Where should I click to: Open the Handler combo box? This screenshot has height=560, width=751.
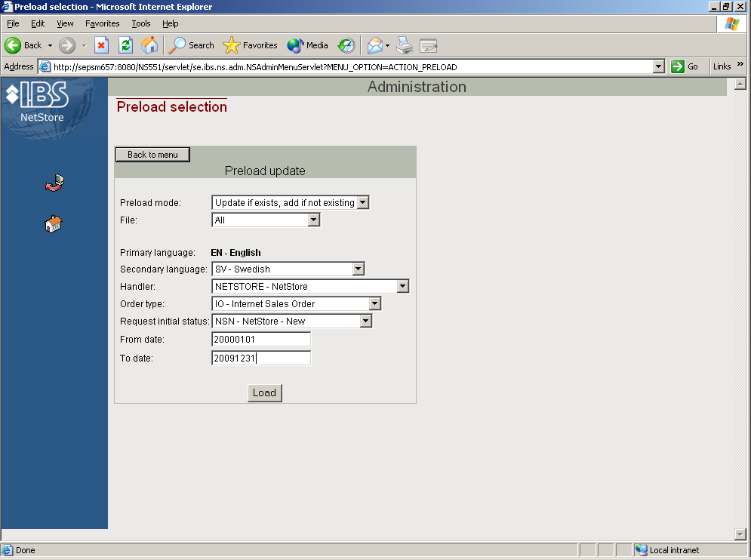click(x=402, y=286)
